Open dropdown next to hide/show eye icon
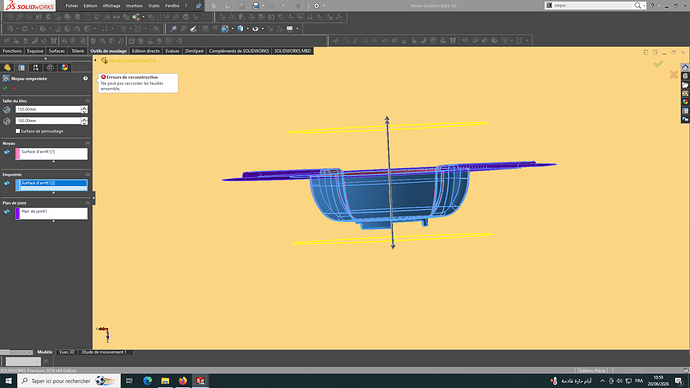The image size is (690, 388). point(263,29)
